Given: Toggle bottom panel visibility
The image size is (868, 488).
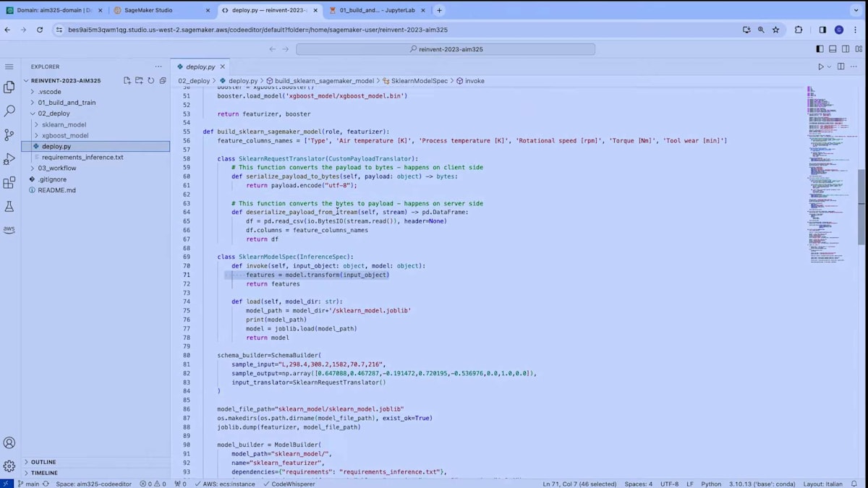Looking at the screenshot, I should (833, 49).
